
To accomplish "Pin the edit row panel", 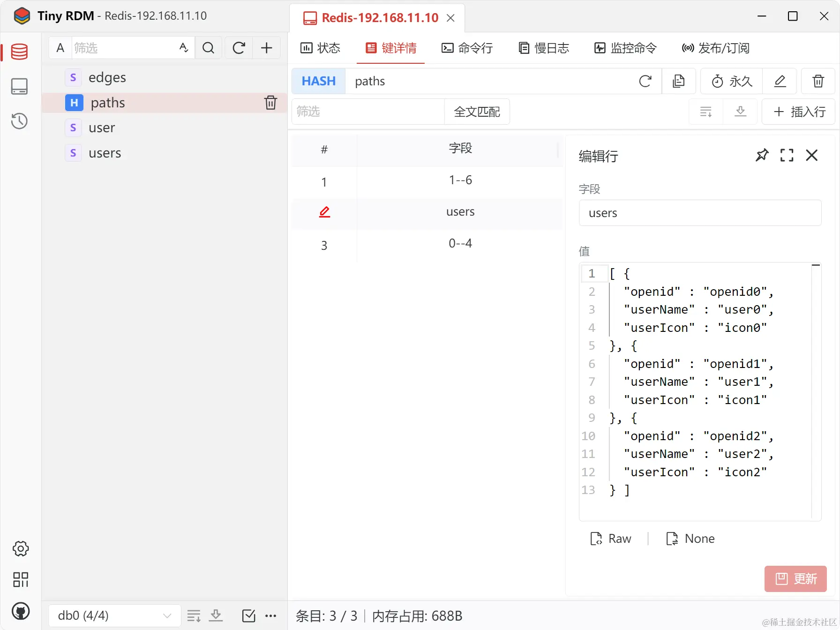I will 762,155.
